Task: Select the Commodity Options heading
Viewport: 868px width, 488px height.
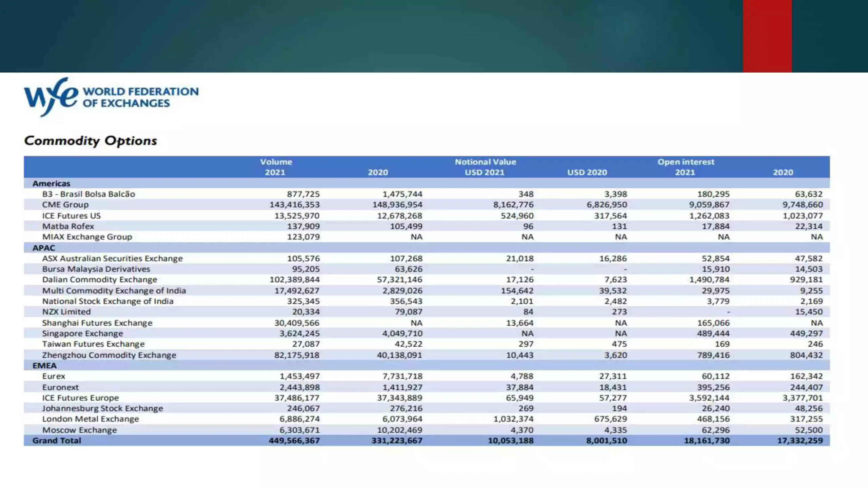Action: coord(91,141)
